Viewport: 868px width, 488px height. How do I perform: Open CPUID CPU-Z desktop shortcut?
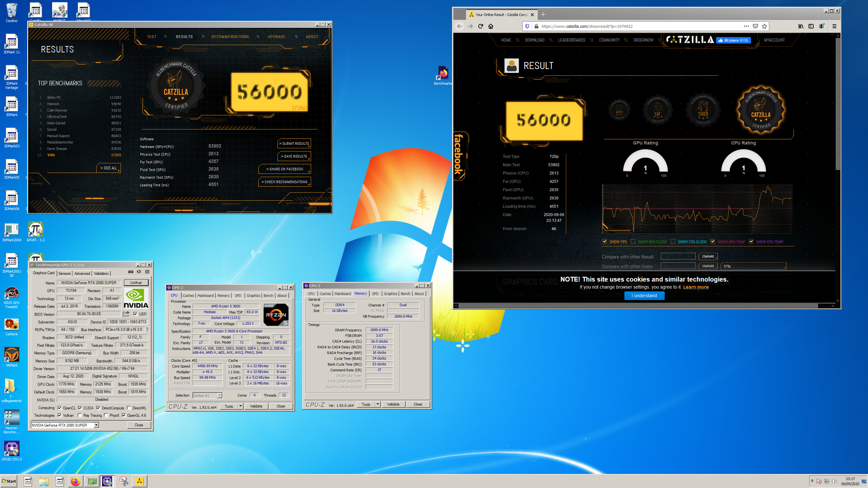tap(12, 451)
